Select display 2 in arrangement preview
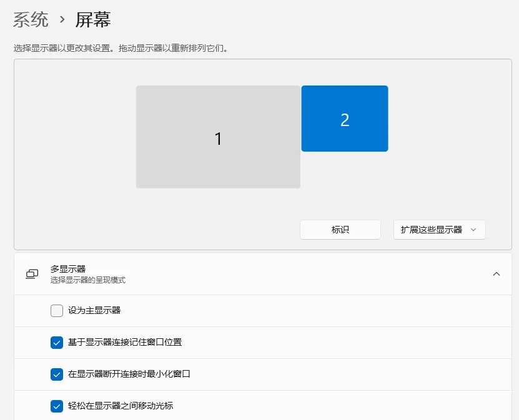 click(345, 119)
